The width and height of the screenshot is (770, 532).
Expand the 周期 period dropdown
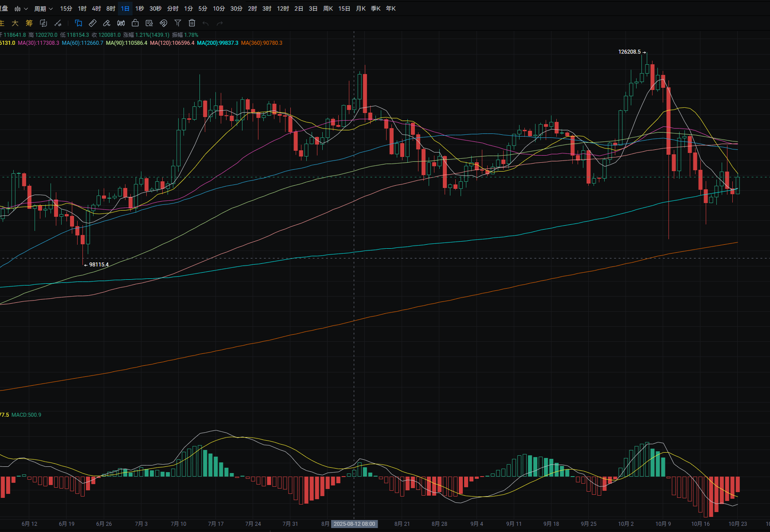pos(43,8)
